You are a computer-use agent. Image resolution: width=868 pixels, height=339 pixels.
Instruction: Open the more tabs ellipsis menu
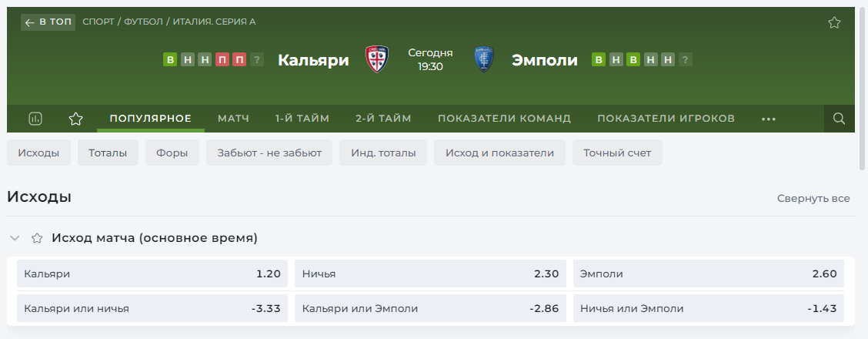pos(768,119)
